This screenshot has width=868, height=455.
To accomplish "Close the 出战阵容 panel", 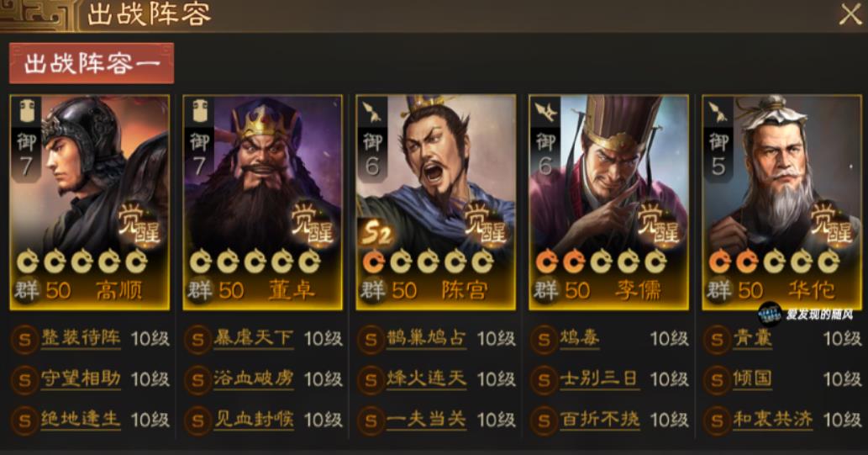I will click(x=850, y=13).
